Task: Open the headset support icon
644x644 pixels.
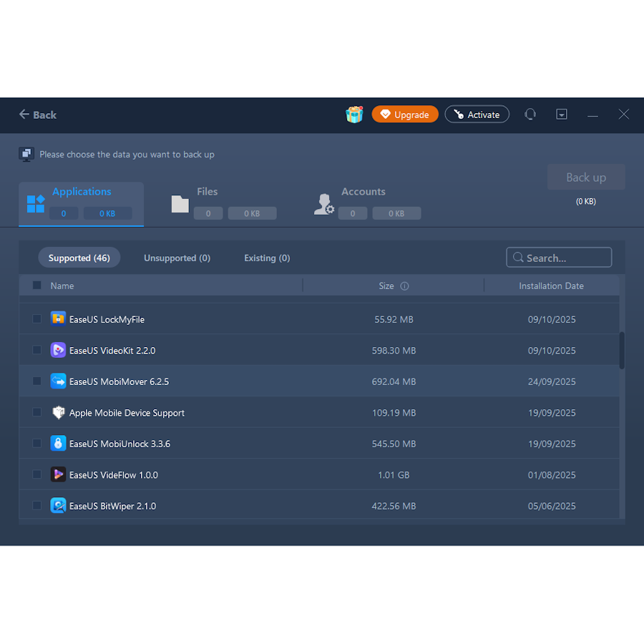Action: click(530, 114)
